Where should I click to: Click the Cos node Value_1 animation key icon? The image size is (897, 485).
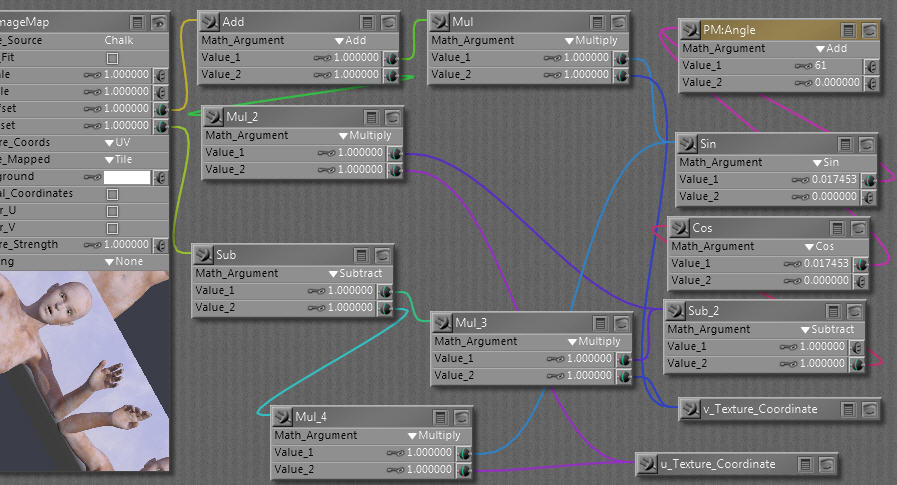792,264
